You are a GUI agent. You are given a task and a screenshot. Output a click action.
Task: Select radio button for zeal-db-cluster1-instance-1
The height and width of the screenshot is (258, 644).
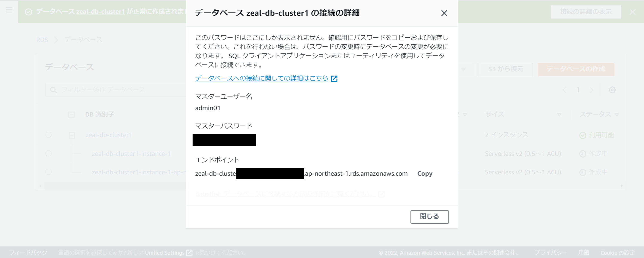(x=49, y=153)
